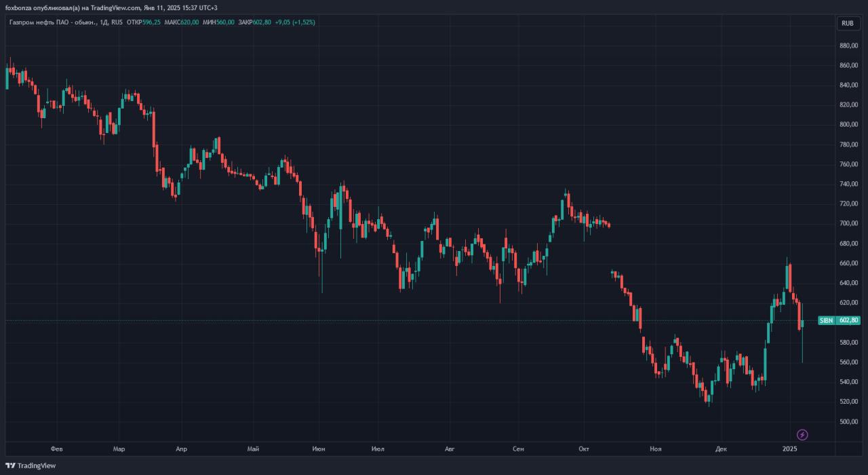Click the МАКС 620,00 high value
The image size is (868, 475).
tap(182, 22)
